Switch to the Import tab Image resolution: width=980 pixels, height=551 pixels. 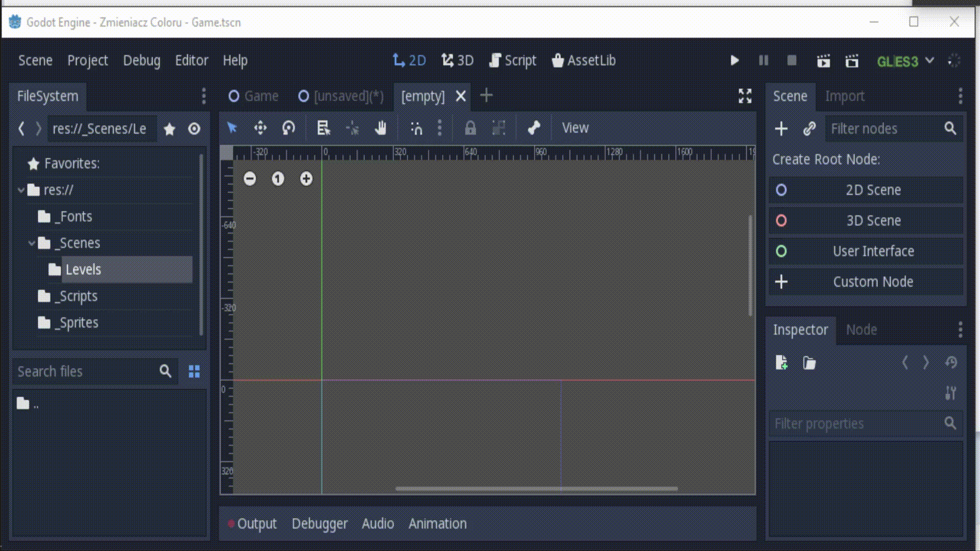point(844,96)
